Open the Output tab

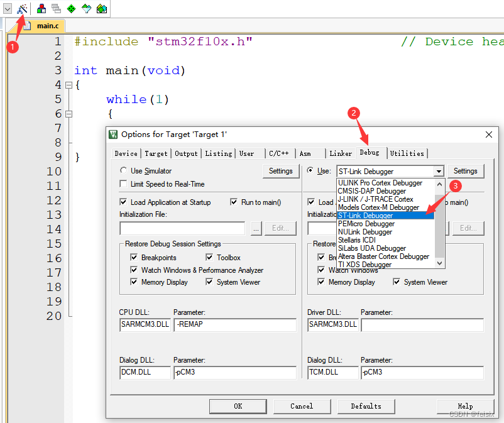[x=186, y=153]
